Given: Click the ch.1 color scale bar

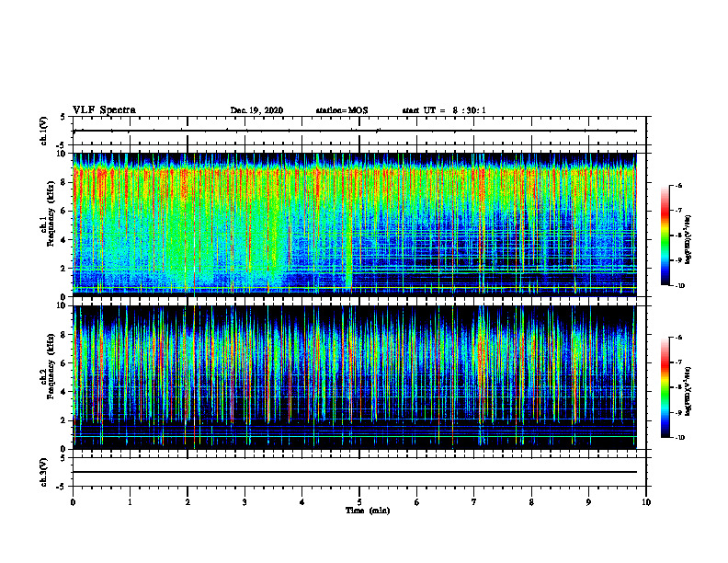Looking at the screenshot, I should point(665,236).
